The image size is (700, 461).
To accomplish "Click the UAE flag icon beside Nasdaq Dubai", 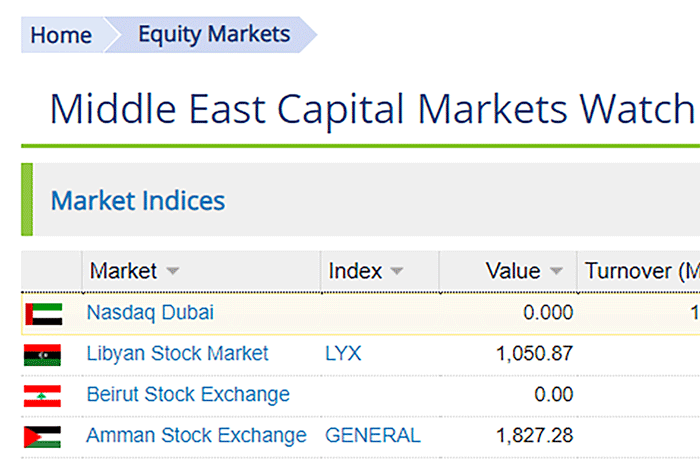I will tap(44, 314).
